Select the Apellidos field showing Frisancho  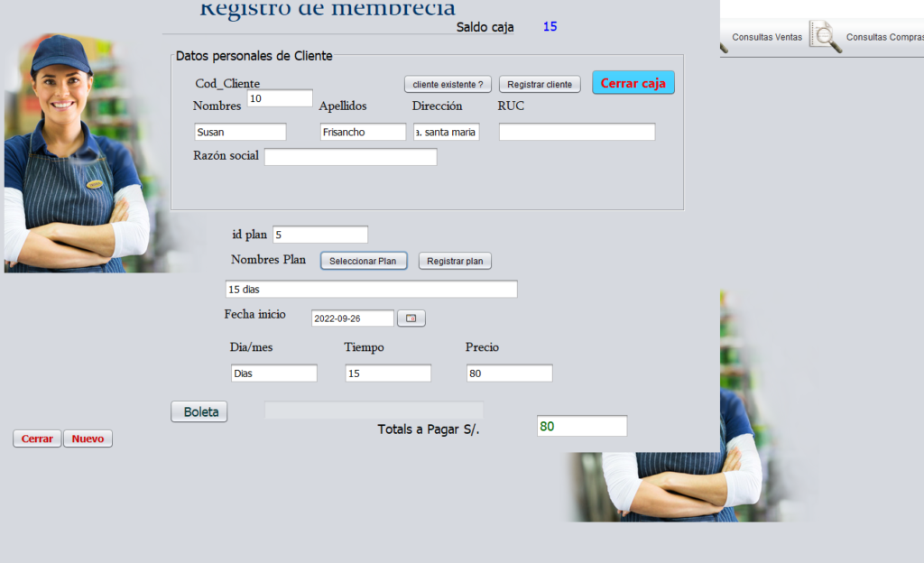pos(363,131)
